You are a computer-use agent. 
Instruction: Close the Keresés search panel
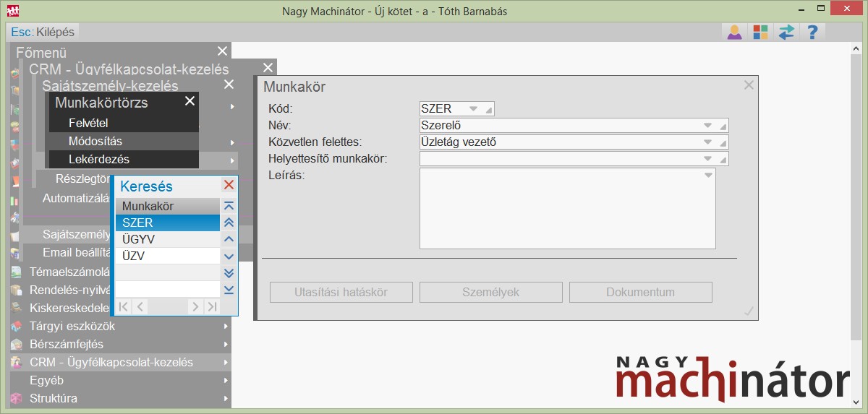click(x=229, y=185)
